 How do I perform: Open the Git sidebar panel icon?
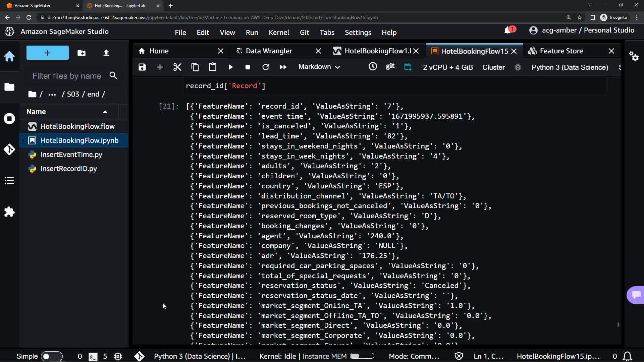coord(9,149)
